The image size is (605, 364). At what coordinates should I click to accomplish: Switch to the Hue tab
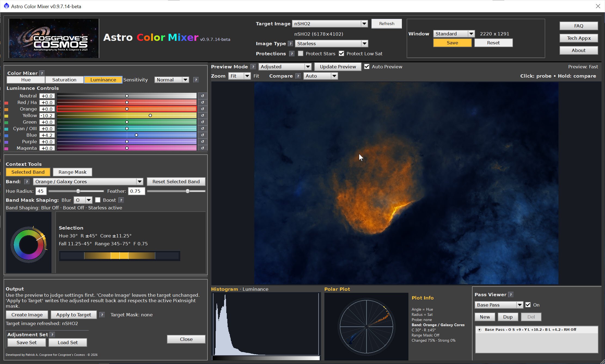tap(26, 80)
